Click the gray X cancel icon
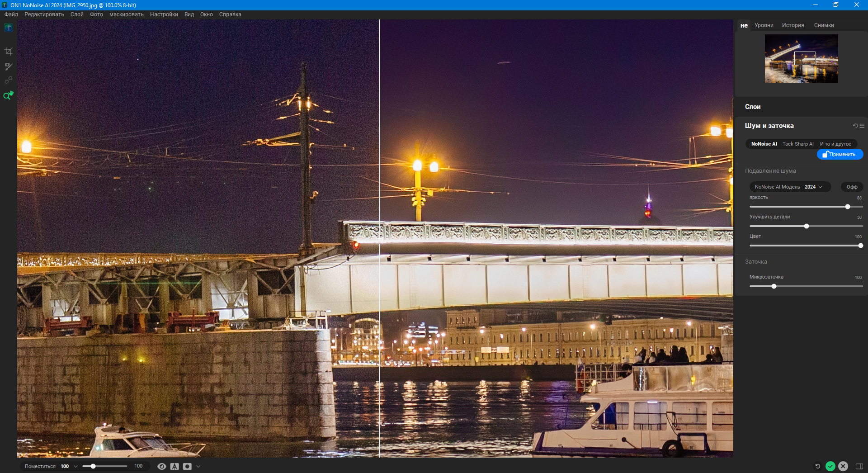Image resolution: width=868 pixels, height=473 pixels. click(843, 466)
